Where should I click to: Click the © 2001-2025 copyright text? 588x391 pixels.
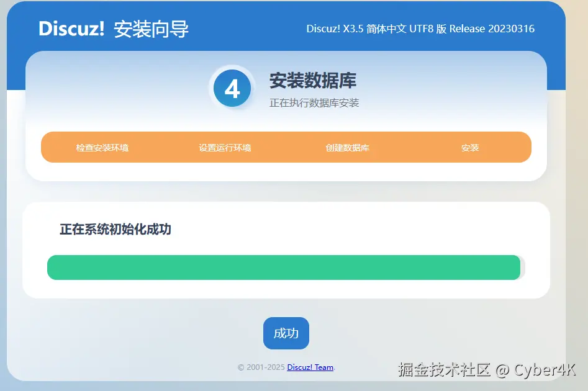pos(261,367)
